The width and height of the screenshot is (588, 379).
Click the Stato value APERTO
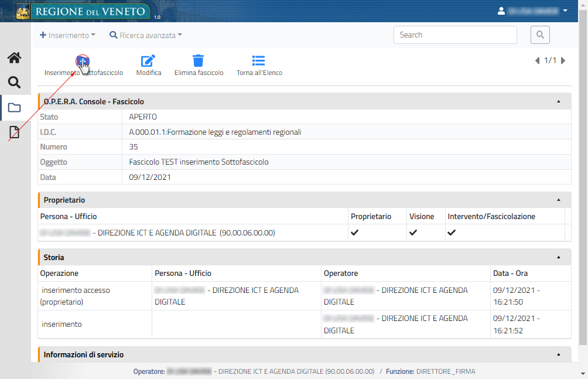click(143, 117)
